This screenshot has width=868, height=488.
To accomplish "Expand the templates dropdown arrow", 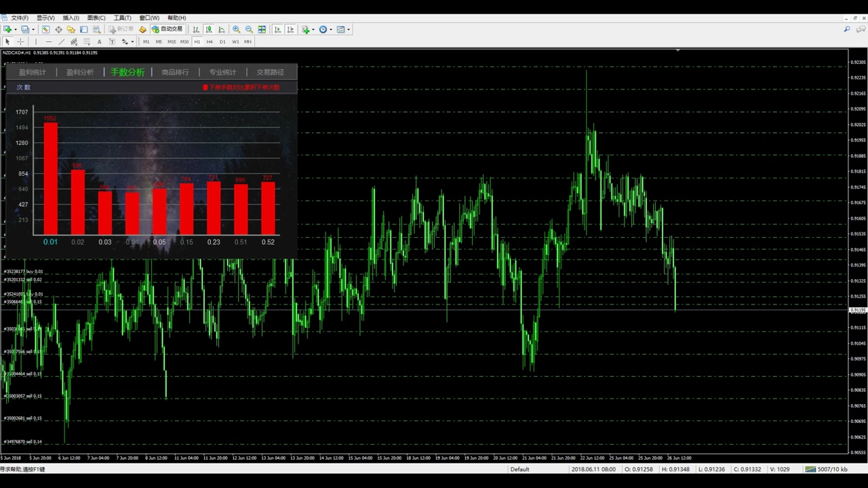I will (349, 29).
